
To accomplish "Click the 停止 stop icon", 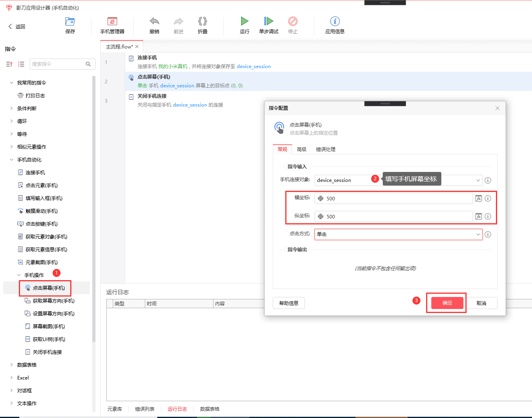I will [x=293, y=21].
